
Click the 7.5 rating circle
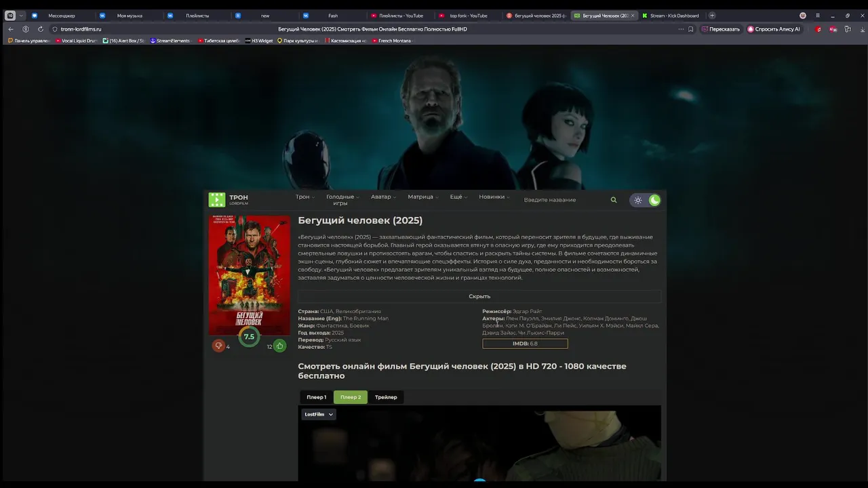tap(249, 336)
